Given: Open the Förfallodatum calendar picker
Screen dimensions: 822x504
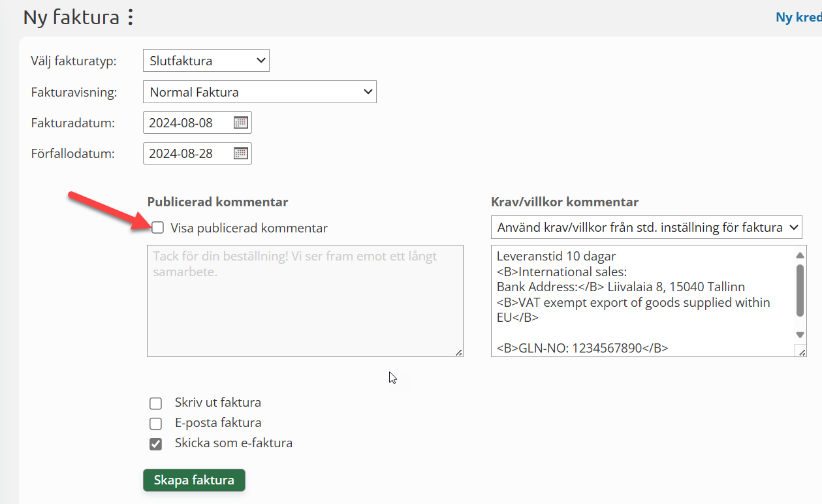Looking at the screenshot, I should tap(241, 153).
